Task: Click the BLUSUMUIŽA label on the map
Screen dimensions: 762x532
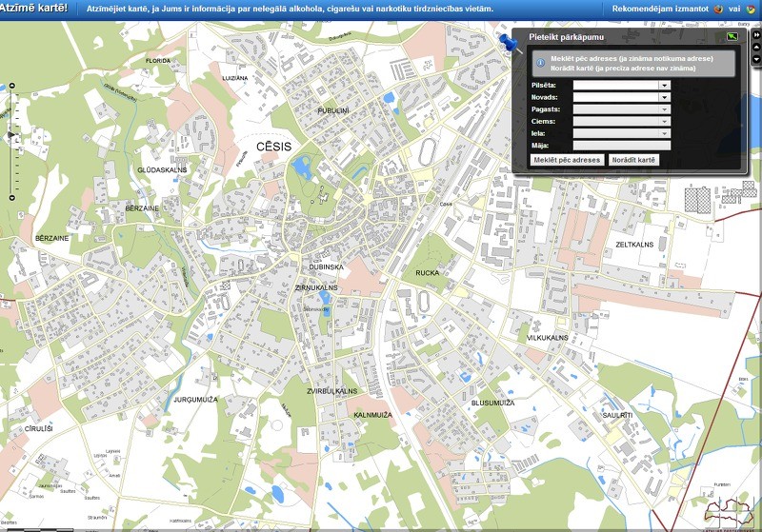Action: coord(492,403)
